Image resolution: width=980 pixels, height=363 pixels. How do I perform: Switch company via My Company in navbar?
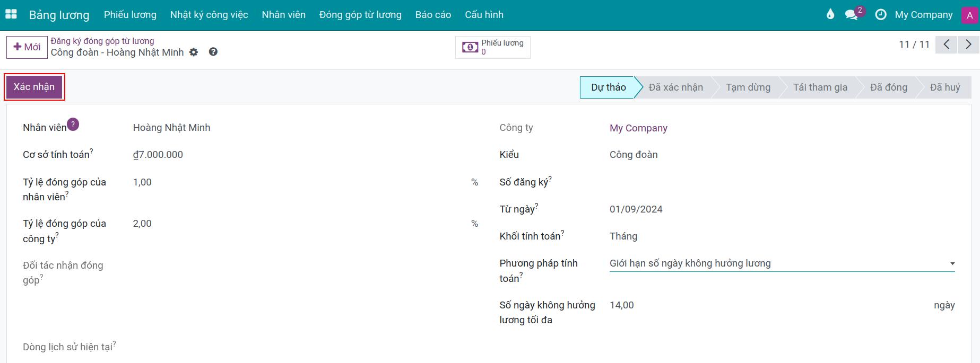point(923,15)
